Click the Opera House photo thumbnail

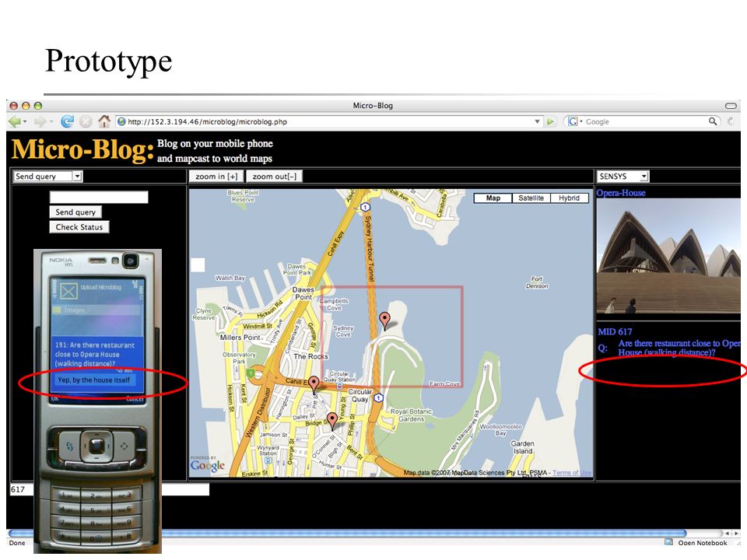668,256
